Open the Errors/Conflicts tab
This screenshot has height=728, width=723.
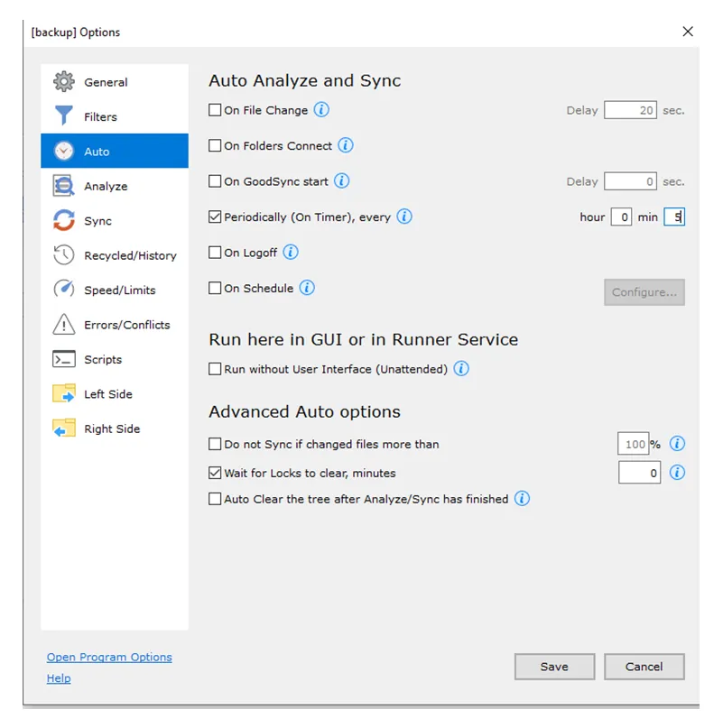click(115, 325)
